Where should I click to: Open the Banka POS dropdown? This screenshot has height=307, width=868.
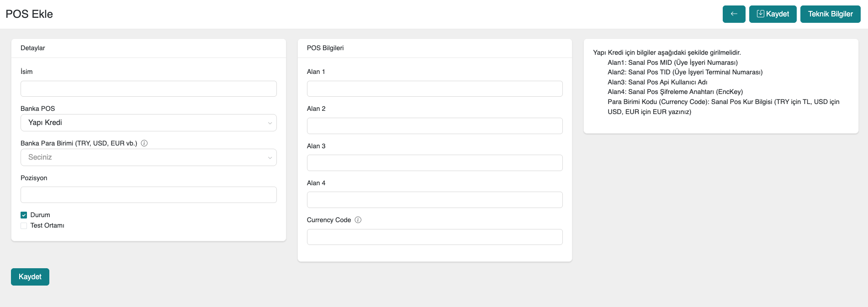148,123
